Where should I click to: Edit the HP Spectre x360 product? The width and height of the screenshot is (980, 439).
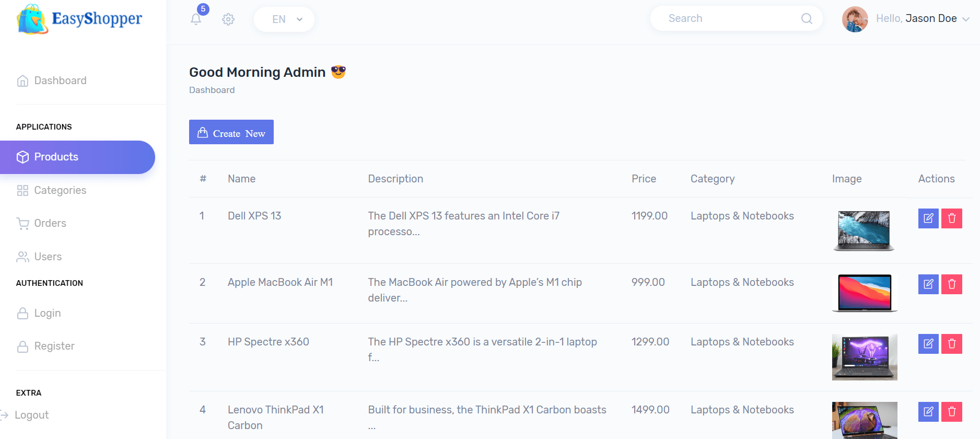coord(928,344)
